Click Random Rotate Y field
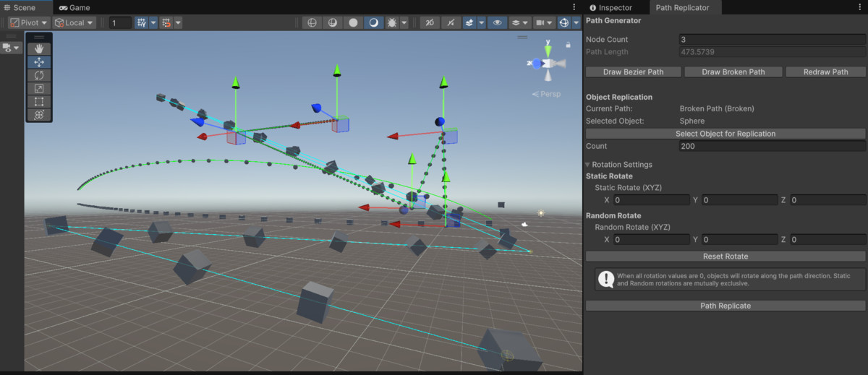868x375 pixels. (739, 239)
